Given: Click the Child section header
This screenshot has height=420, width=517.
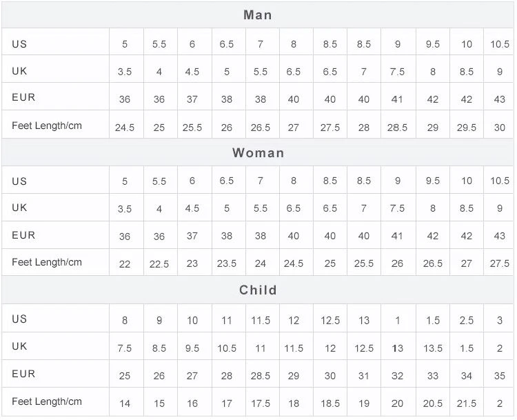Looking at the screenshot, I should tap(258, 290).
